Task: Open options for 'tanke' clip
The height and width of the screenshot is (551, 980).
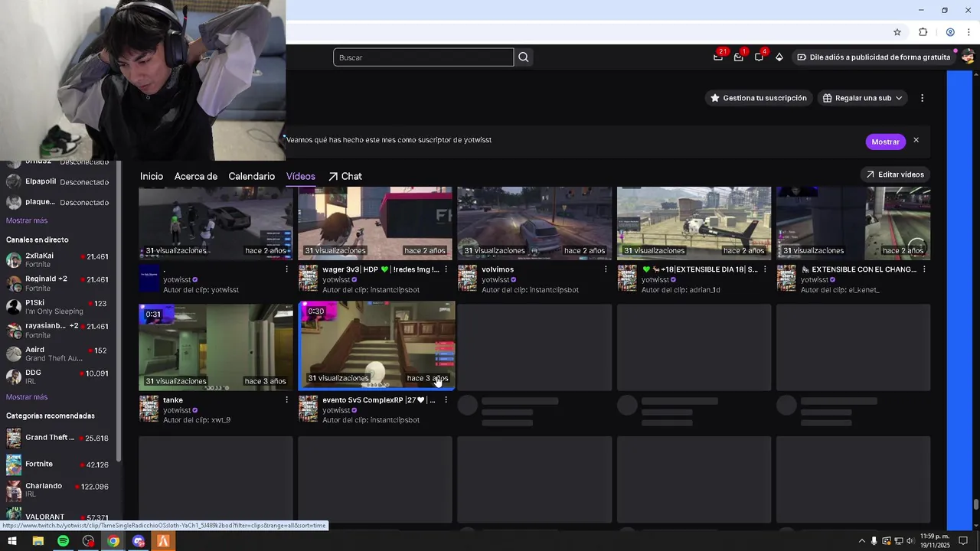Action: 287,400
